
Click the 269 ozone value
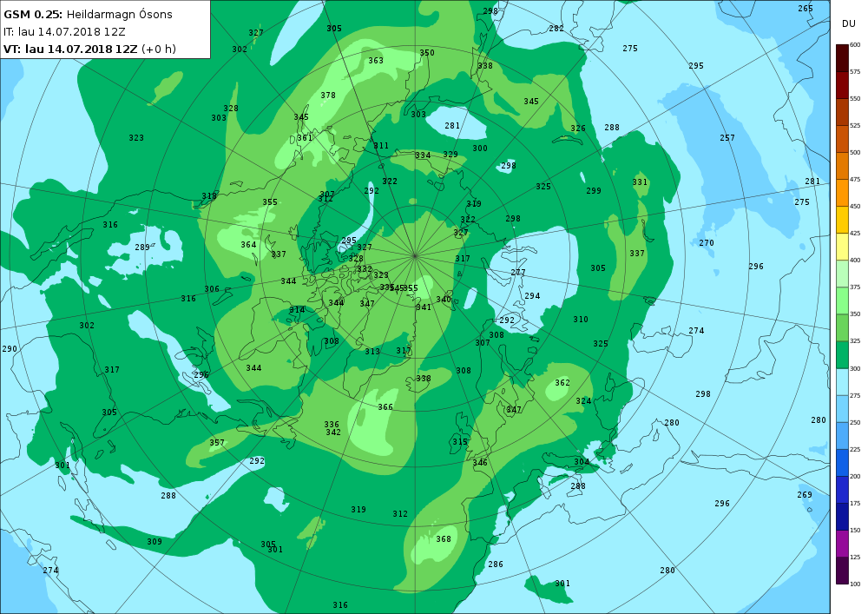coord(805,494)
